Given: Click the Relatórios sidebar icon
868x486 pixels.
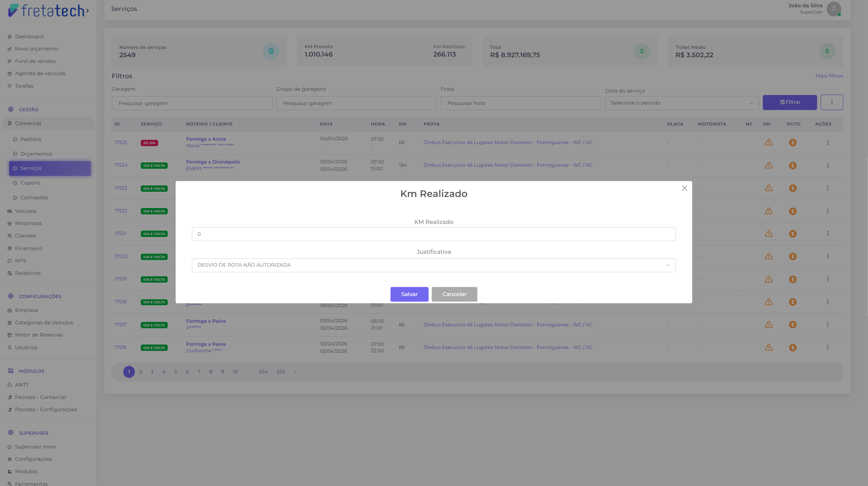Looking at the screenshot, I should pyautogui.click(x=10, y=273).
